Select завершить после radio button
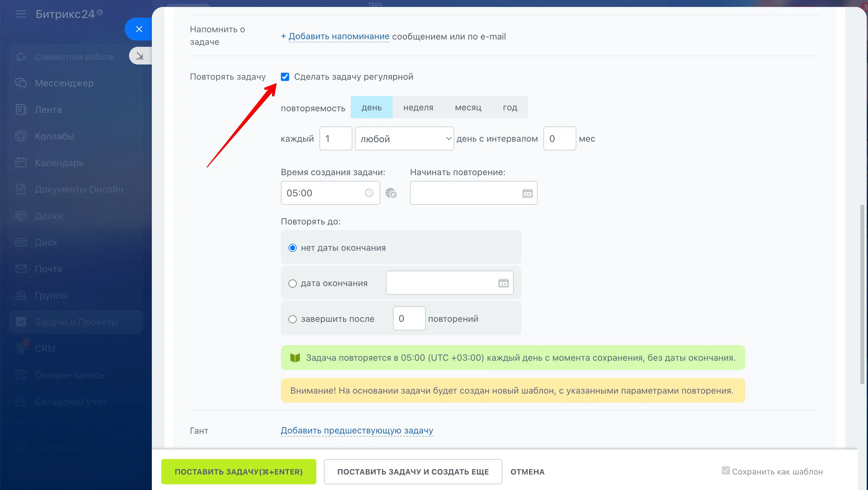Image resolution: width=868 pixels, height=490 pixels. point(293,319)
